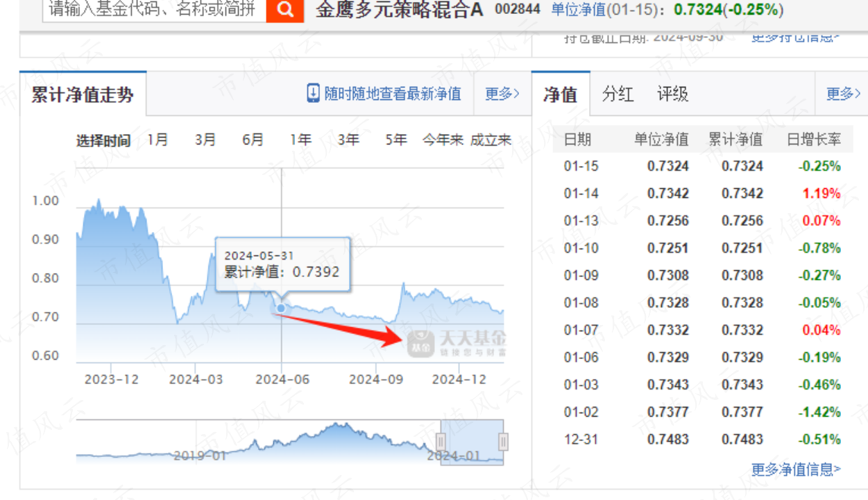Click the -0.51% daily growth value
868x500 pixels.
tap(819, 440)
